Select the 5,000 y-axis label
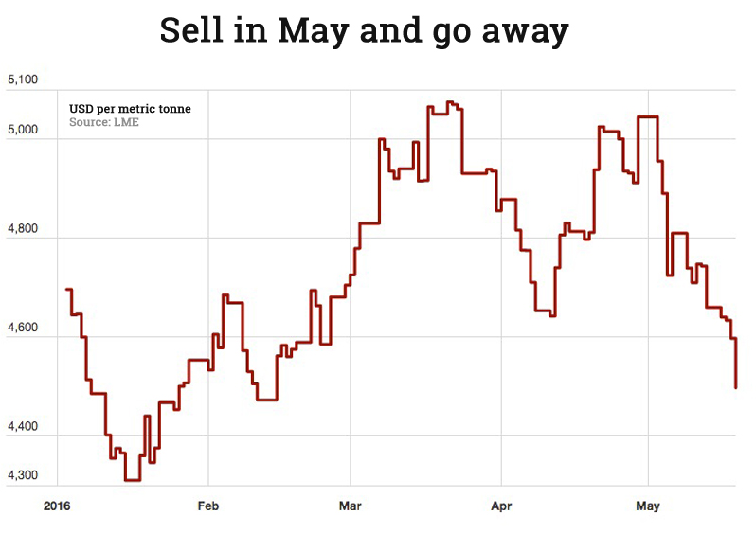Image resolution: width=756 pixels, height=533 pixels. tap(23, 130)
